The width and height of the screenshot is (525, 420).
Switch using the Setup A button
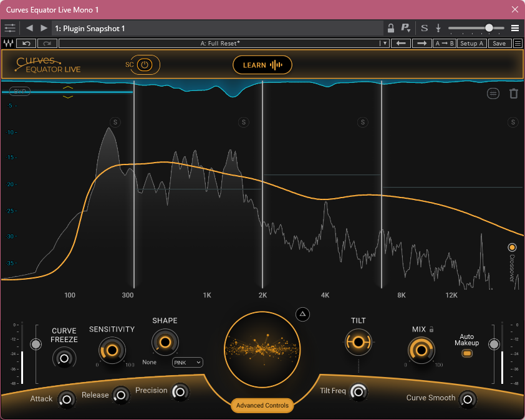(472, 43)
